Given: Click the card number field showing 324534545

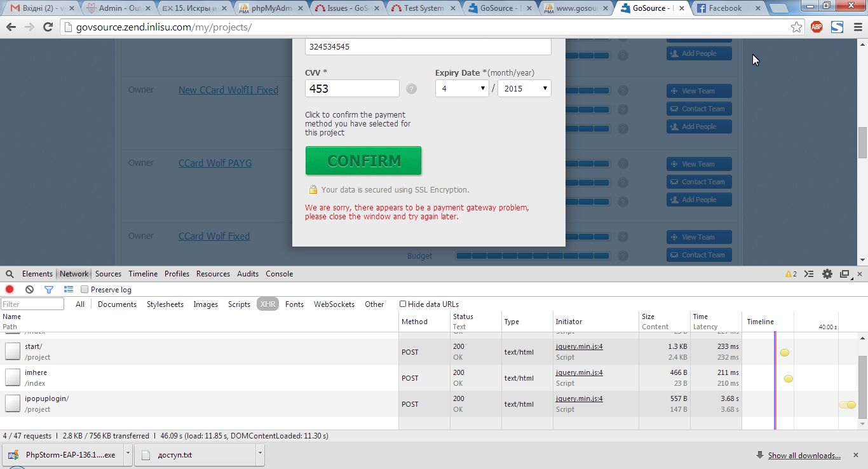Looking at the screenshot, I should click(428, 47).
